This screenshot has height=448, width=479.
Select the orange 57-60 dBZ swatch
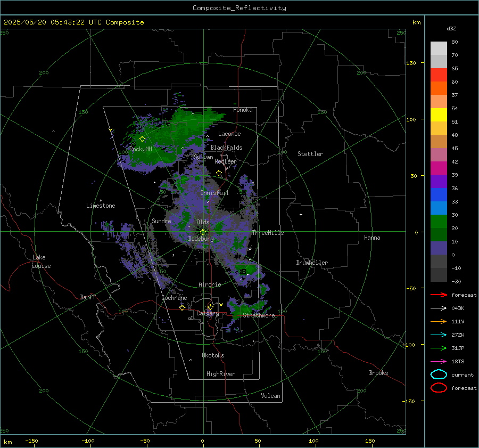439,88
